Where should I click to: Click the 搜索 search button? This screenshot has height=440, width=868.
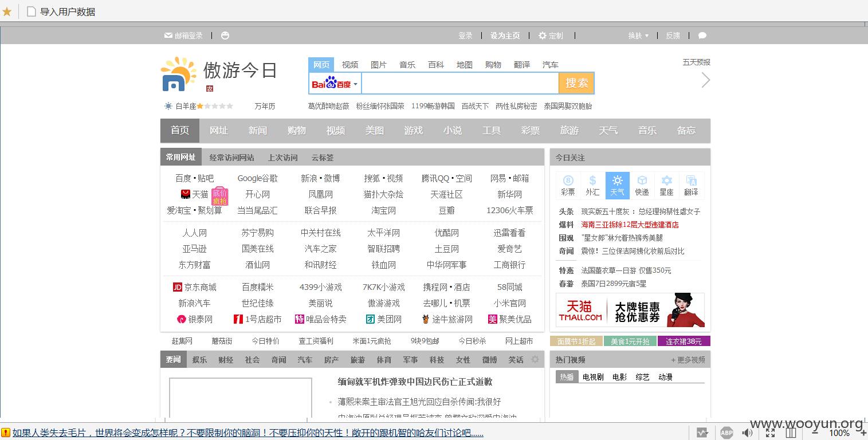point(576,84)
